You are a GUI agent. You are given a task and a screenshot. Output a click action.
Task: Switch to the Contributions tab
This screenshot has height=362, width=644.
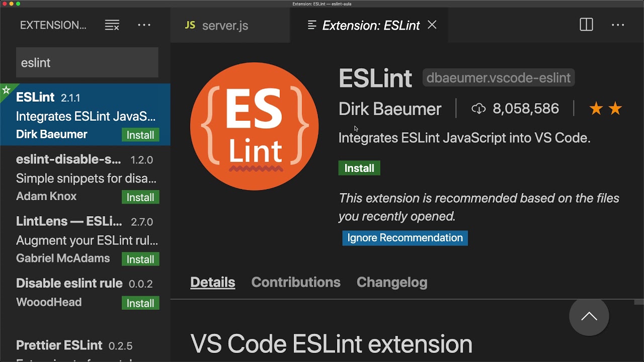click(x=296, y=283)
